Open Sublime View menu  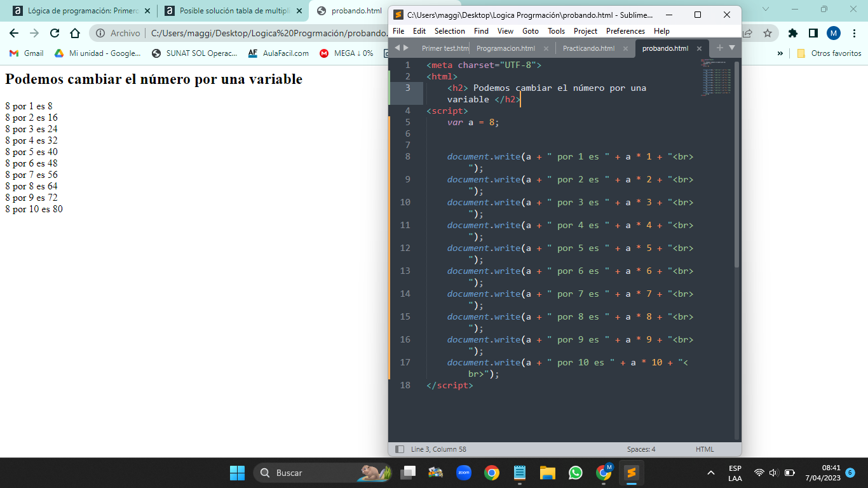click(505, 30)
